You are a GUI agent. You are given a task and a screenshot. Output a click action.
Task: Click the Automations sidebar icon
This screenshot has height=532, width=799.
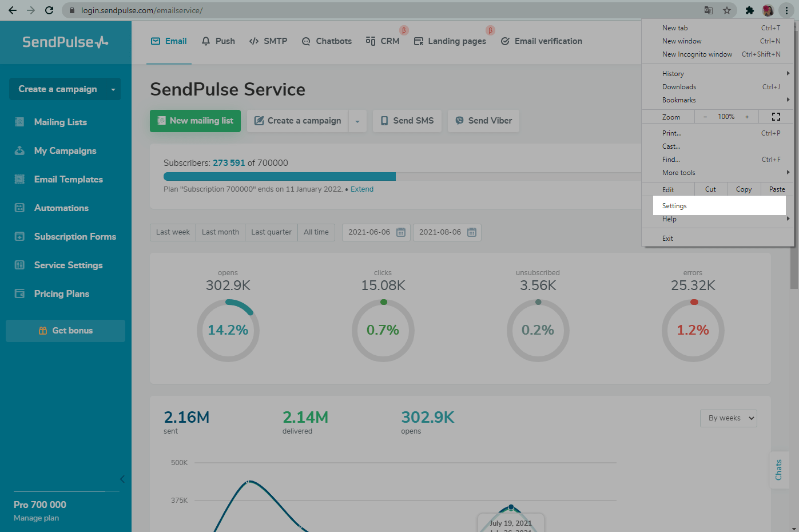(x=19, y=208)
